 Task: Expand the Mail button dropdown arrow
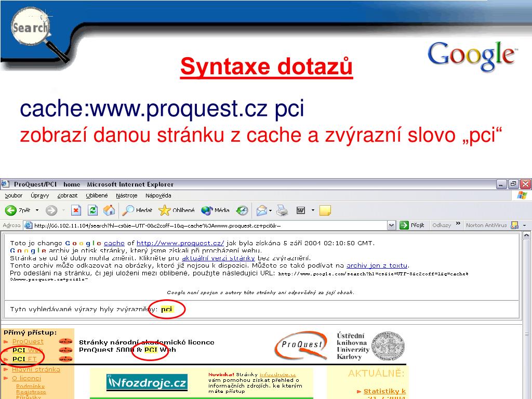pos(270,210)
